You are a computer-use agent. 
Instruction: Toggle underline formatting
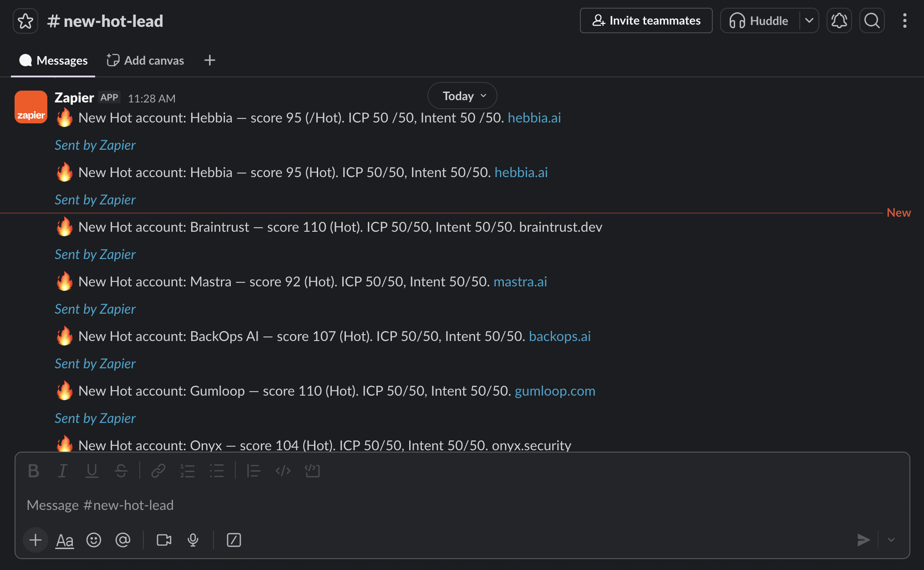[91, 471]
